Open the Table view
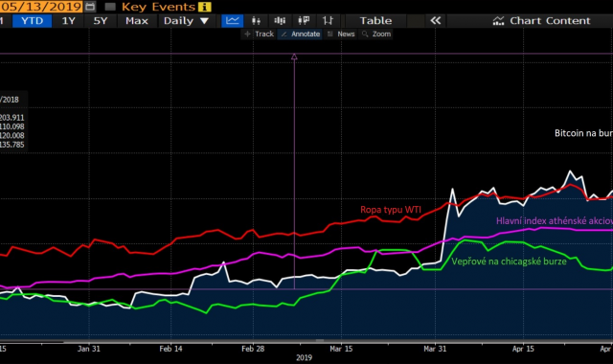The height and width of the screenshot is (364, 613). click(375, 21)
